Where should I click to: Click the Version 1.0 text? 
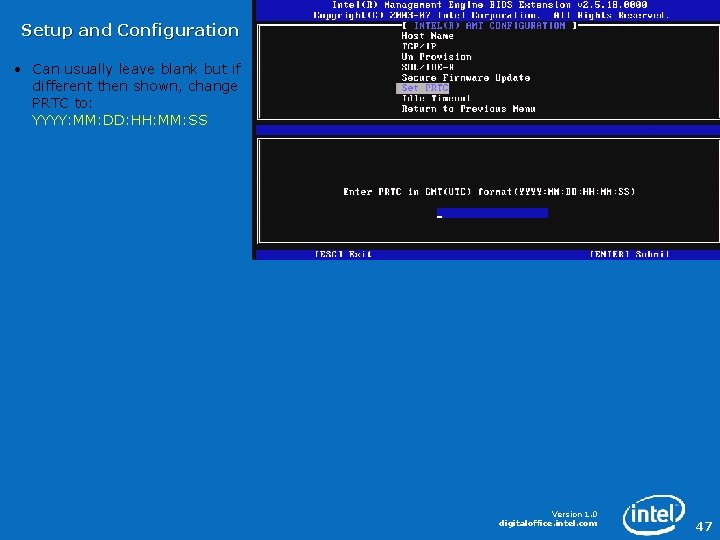pyautogui.click(x=574, y=514)
